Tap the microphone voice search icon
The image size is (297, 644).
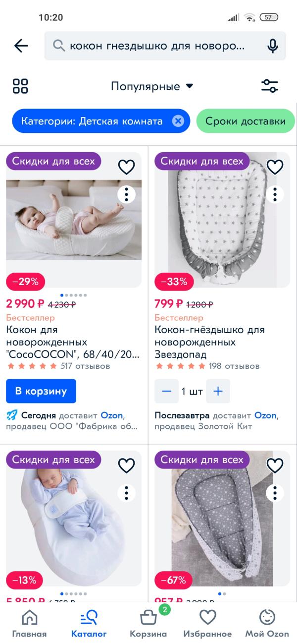pos(272,46)
